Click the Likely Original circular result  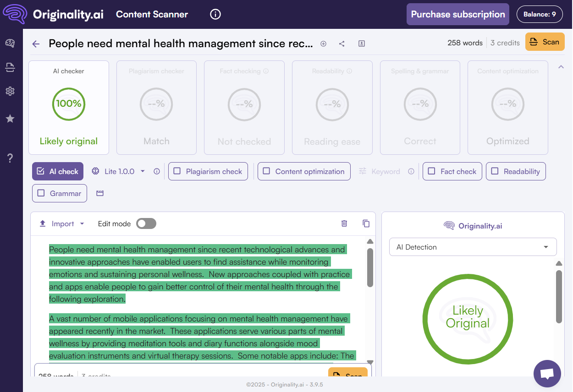(468, 319)
